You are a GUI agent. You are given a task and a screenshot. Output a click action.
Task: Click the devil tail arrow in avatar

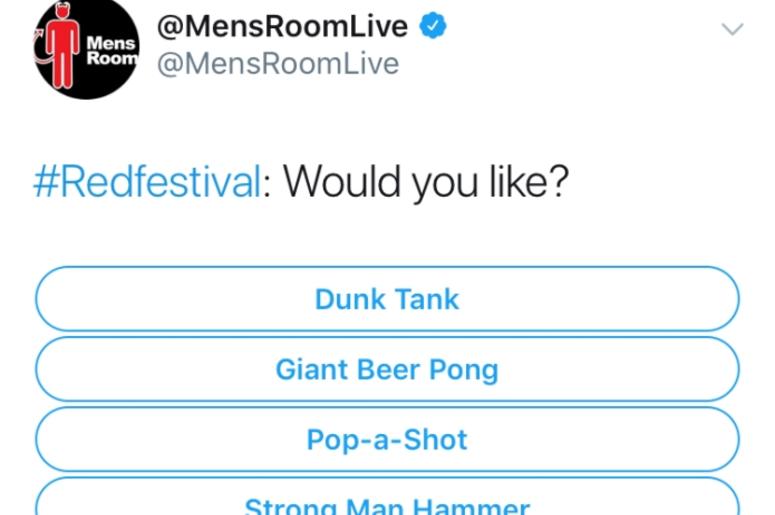pyautogui.click(x=41, y=48)
